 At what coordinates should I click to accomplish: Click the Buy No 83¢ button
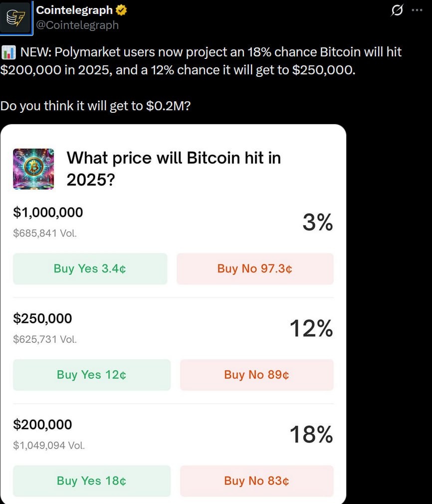tap(256, 481)
